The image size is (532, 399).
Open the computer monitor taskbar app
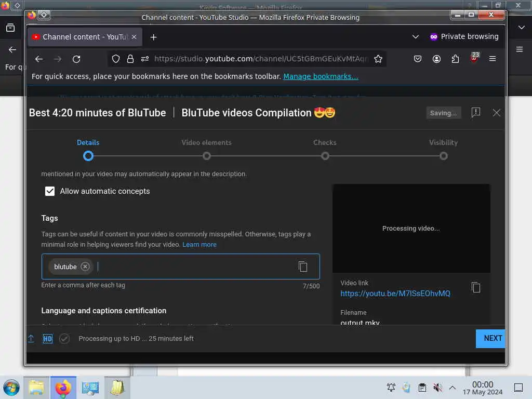90,388
